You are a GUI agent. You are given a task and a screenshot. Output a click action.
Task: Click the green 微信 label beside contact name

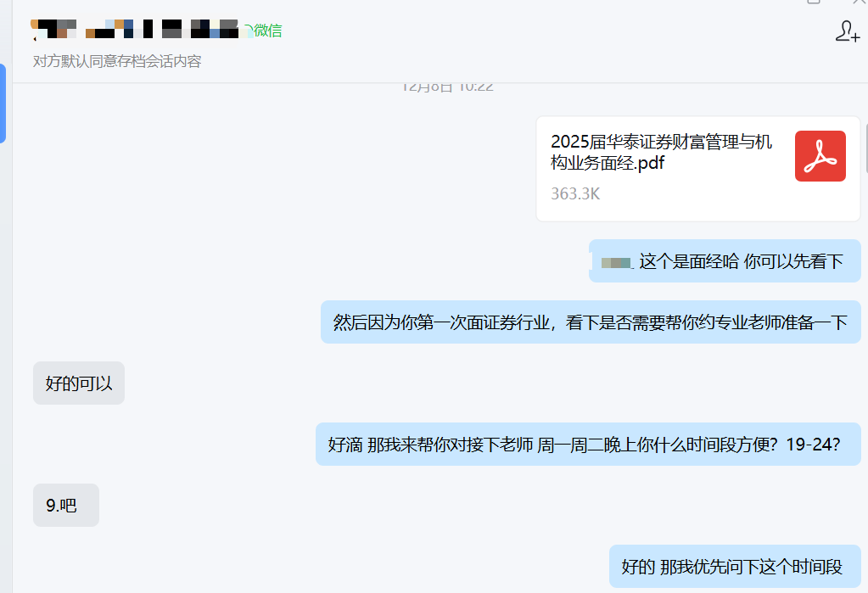264,30
